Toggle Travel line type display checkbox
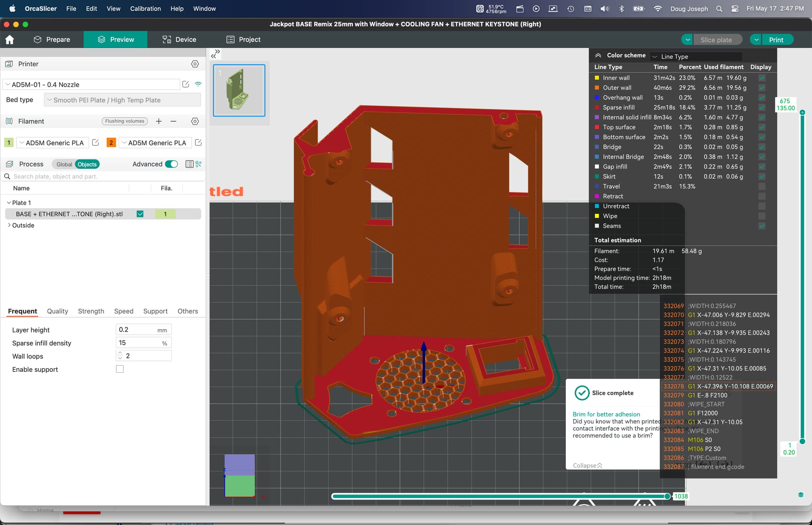Screen dimensions: 812x525 point(762,187)
